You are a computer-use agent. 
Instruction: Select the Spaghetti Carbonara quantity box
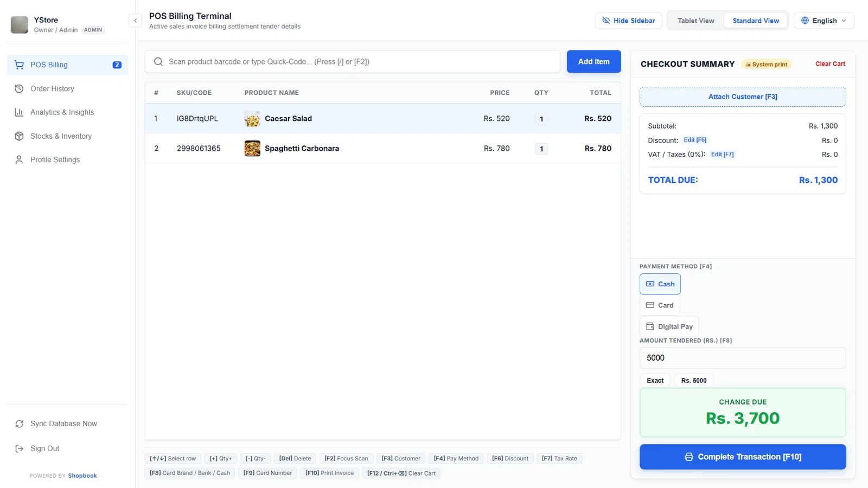point(541,149)
